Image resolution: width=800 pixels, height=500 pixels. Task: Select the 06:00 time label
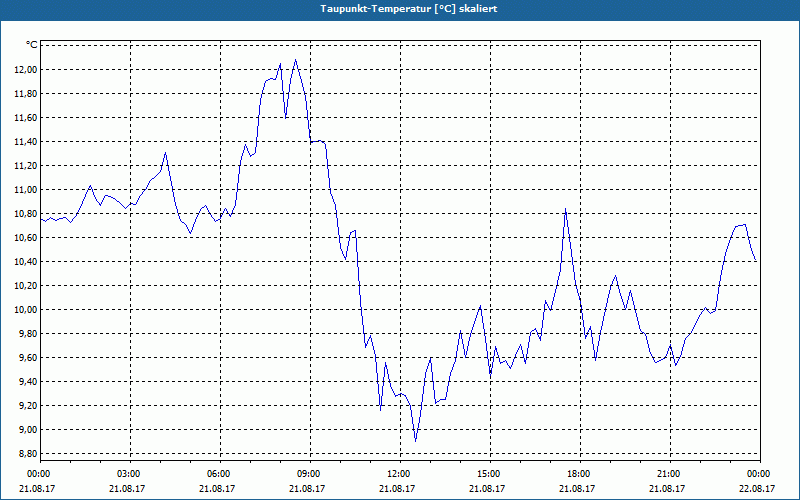coord(220,474)
